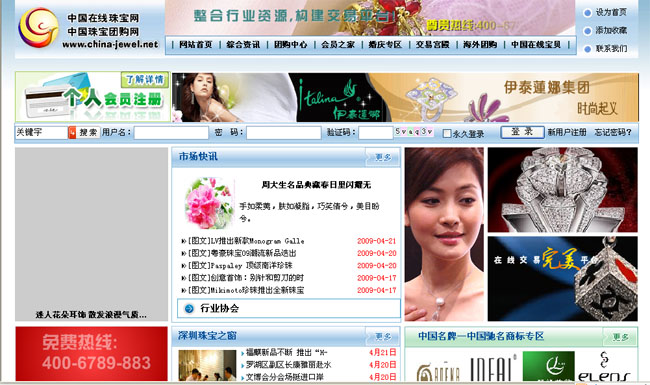Screen dimensions: 650x385
Task: Click the captcha verification image
Action: 414,132
